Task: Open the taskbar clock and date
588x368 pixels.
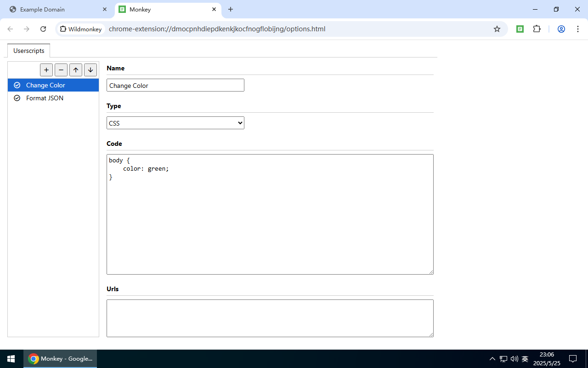Action: 547,359
